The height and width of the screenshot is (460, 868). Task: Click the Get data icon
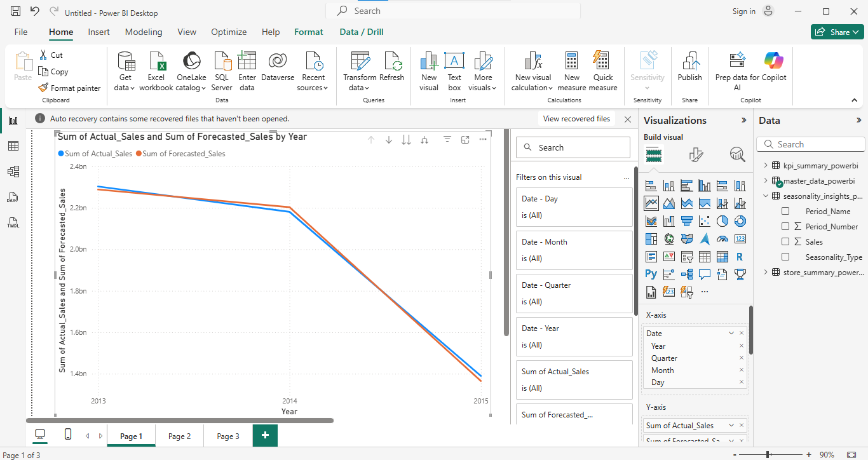(126, 62)
